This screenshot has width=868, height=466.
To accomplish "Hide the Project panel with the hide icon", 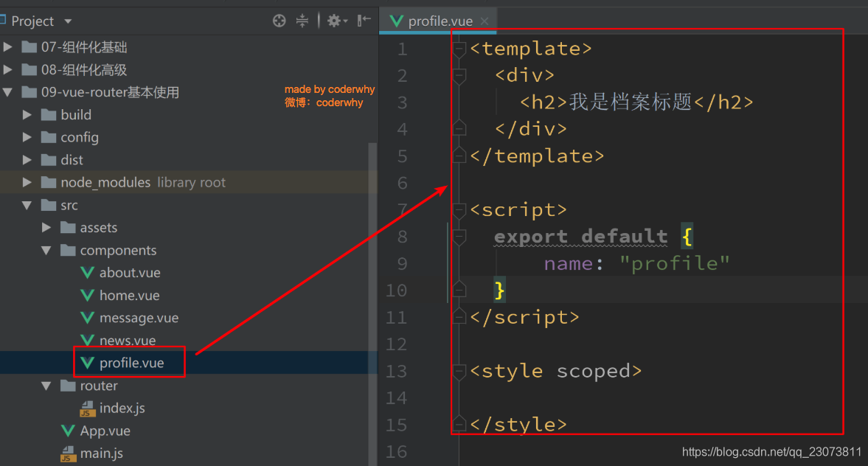I will [x=364, y=21].
